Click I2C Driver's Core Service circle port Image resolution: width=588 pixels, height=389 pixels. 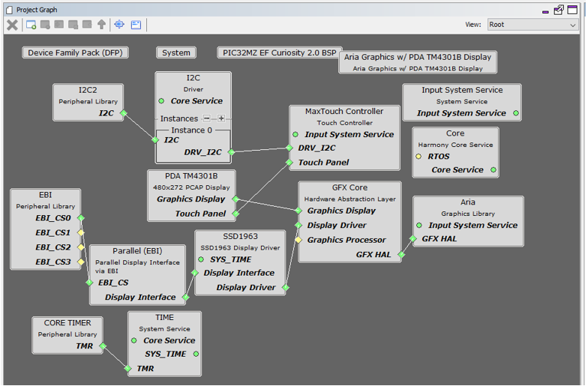[161, 101]
